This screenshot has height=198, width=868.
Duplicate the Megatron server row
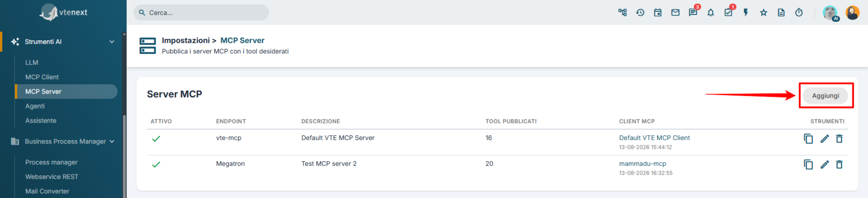point(809,164)
